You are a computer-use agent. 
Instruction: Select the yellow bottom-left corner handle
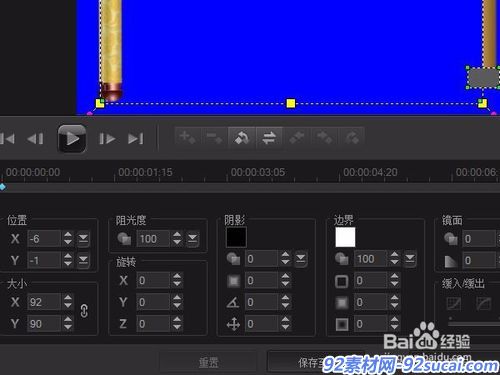pyautogui.click(x=100, y=103)
